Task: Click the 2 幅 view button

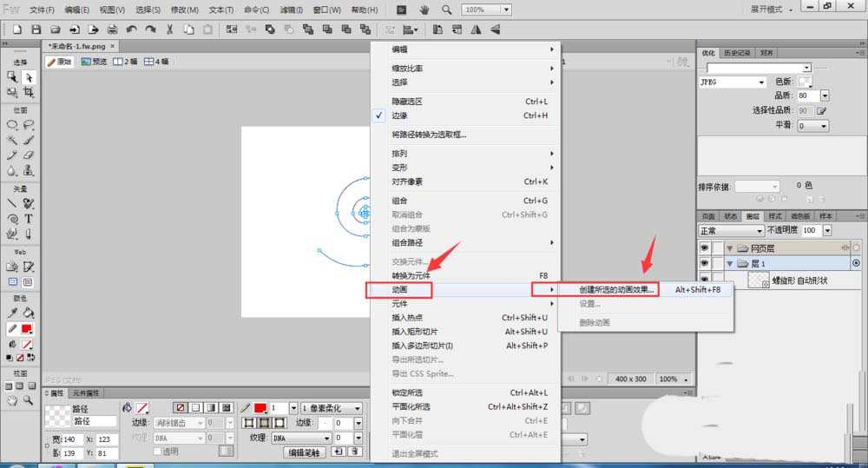Action: [124, 62]
